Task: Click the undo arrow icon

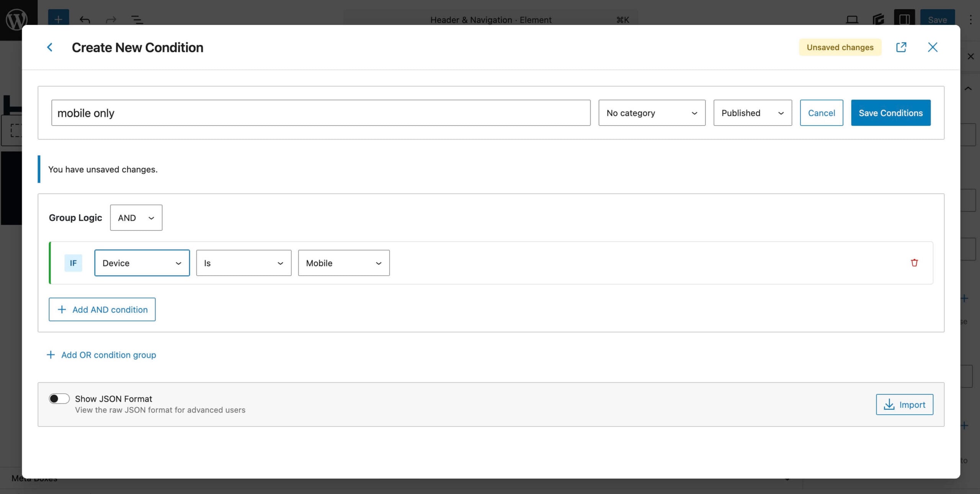Action: coord(85,20)
